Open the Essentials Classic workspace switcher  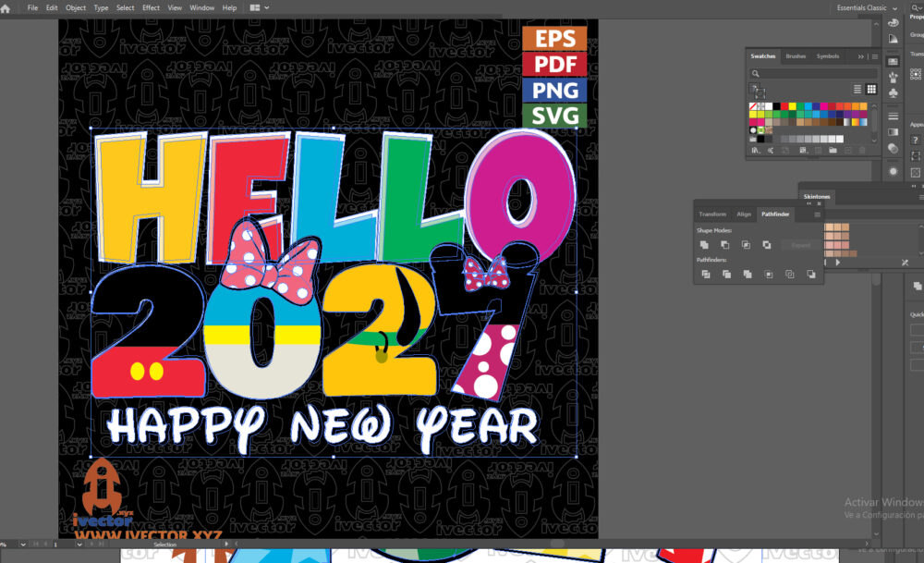pyautogui.click(x=867, y=7)
